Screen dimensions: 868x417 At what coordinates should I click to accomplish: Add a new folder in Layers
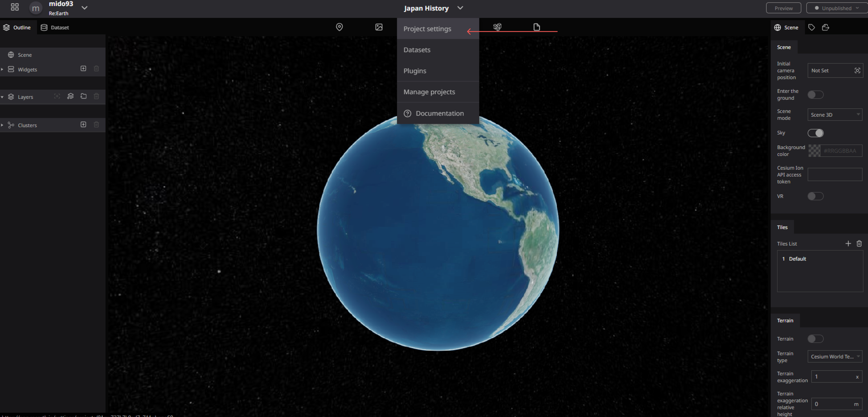(83, 96)
